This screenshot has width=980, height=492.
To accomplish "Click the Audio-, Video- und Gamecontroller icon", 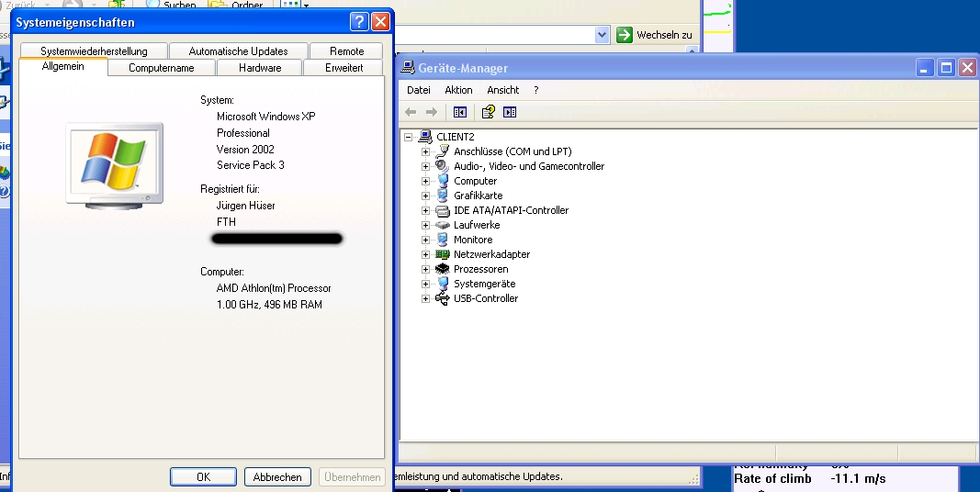I will 443,166.
